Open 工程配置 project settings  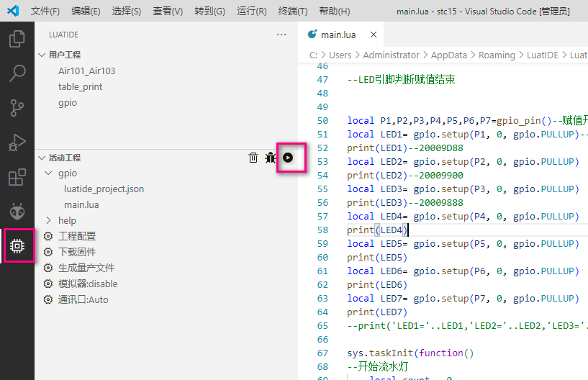pos(77,236)
